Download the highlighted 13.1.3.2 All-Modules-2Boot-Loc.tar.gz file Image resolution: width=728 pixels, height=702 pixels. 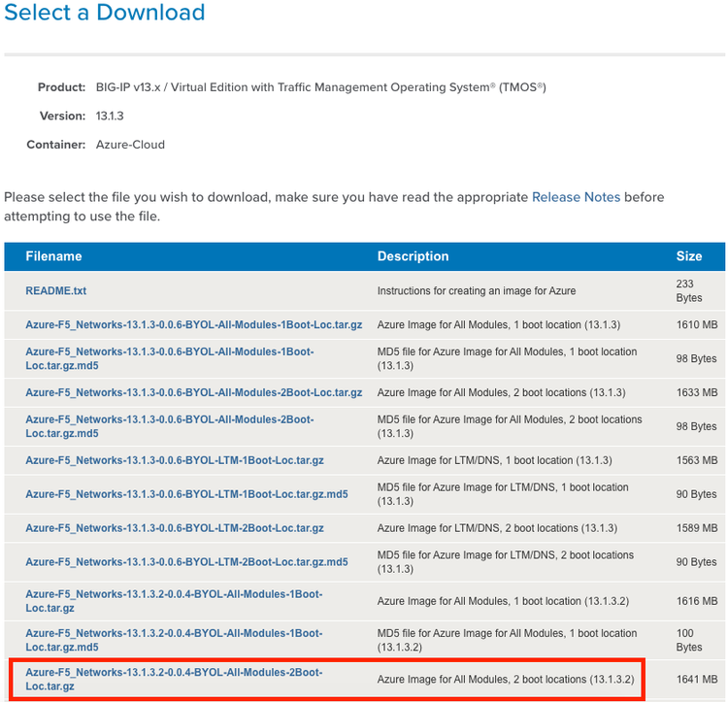[174, 679]
